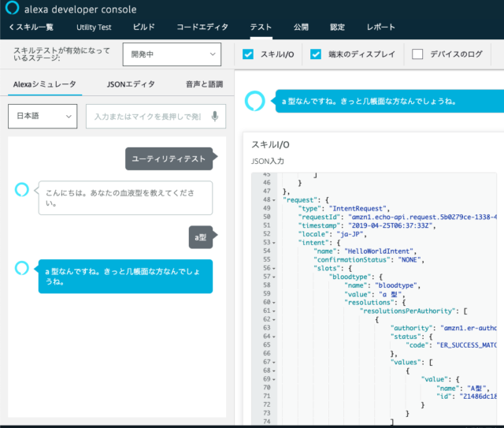Click line number 59 in JSON gutter
Screen dimensions: 504x428
tap(267, 294)
